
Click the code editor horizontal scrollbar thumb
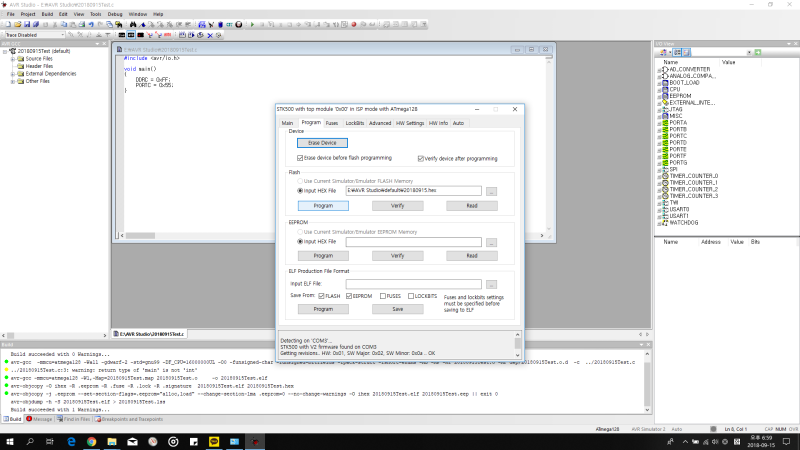click(x=140, y=236)
